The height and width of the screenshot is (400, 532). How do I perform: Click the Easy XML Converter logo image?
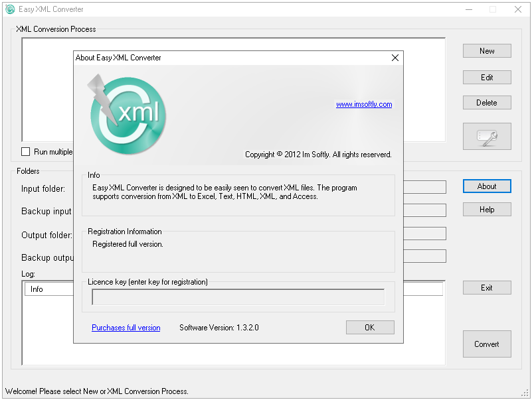(x=128, y=114)
